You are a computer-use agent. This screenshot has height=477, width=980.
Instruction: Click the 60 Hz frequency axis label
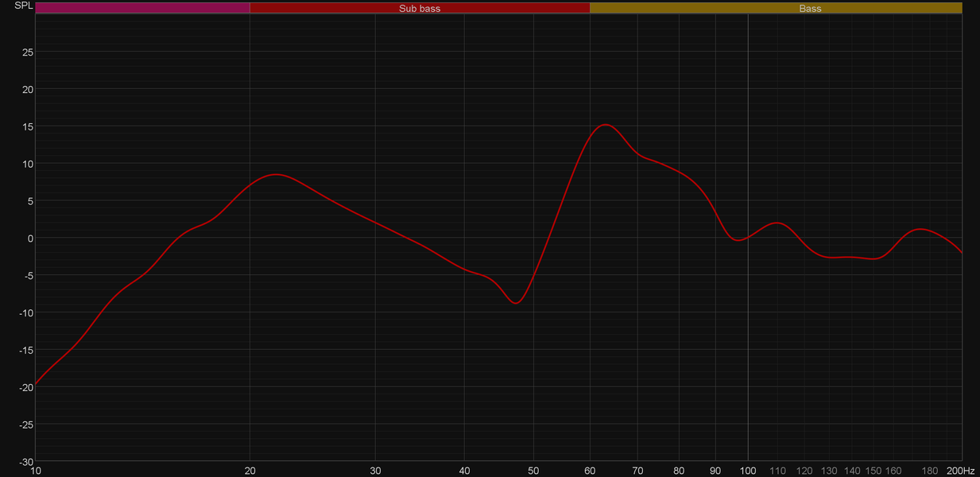[590, 471]
